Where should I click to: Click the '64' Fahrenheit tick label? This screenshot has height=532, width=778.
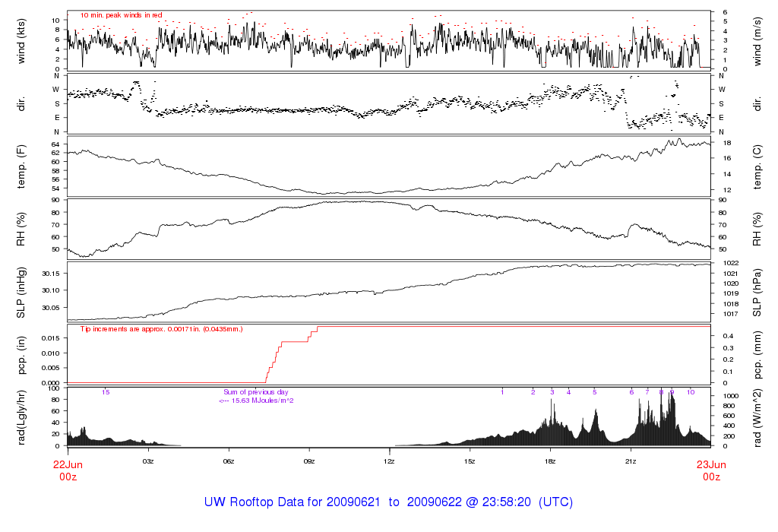tap(56, 144)
